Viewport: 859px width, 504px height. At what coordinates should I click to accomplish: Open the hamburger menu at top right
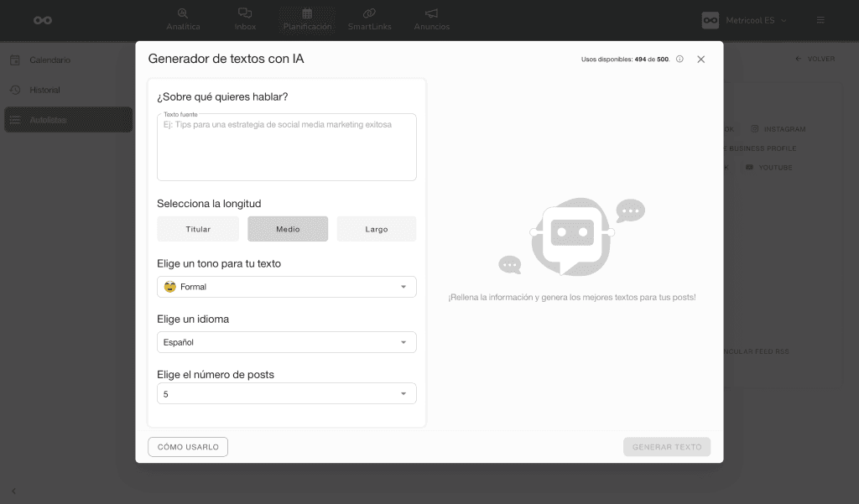point(820,20)
